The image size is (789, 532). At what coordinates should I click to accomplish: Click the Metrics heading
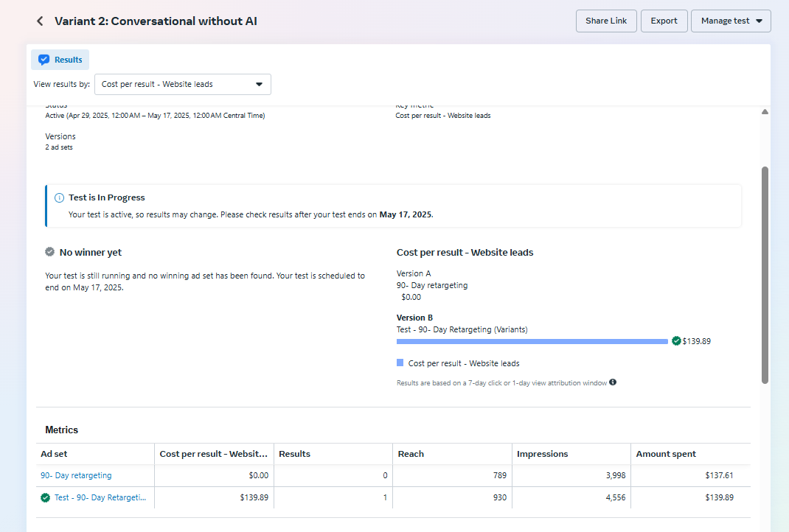click(x=61, y=430)
